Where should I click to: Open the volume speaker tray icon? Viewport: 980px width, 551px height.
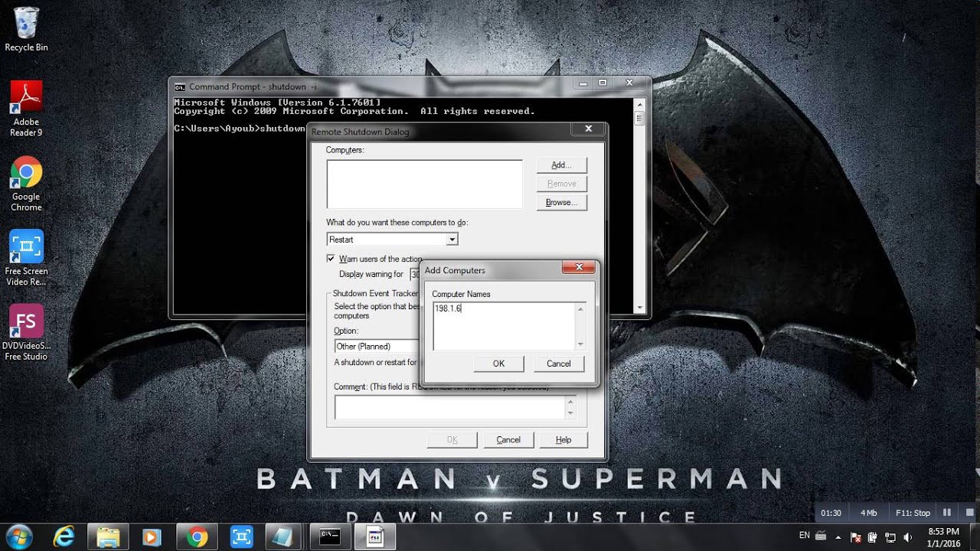coord(907,537)
